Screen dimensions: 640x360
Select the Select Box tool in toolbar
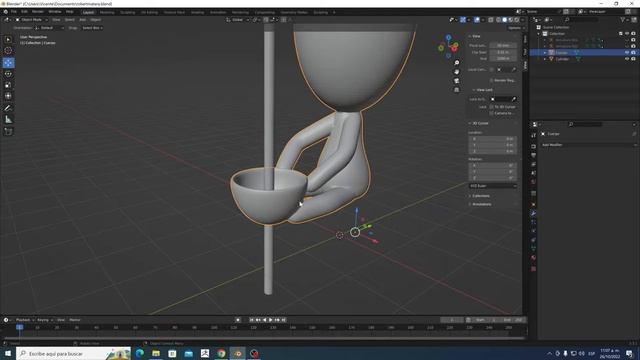8,40
